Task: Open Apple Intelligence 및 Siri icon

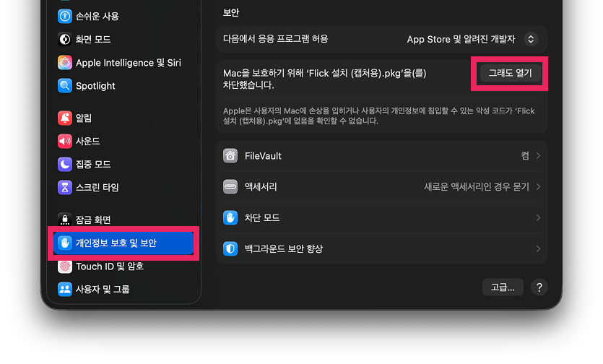Action: coord(64,62)
